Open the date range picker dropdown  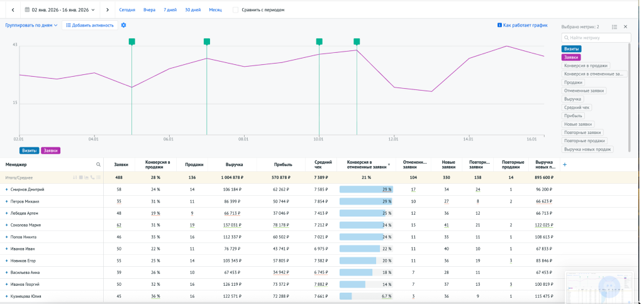(x=61, y=10)
